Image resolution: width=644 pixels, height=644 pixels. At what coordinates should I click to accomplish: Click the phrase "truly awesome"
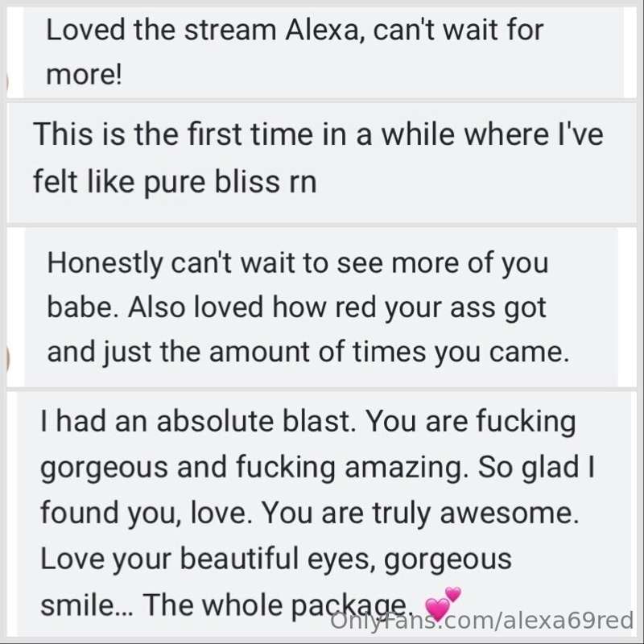pyautogui.click(x=476, y=513)
